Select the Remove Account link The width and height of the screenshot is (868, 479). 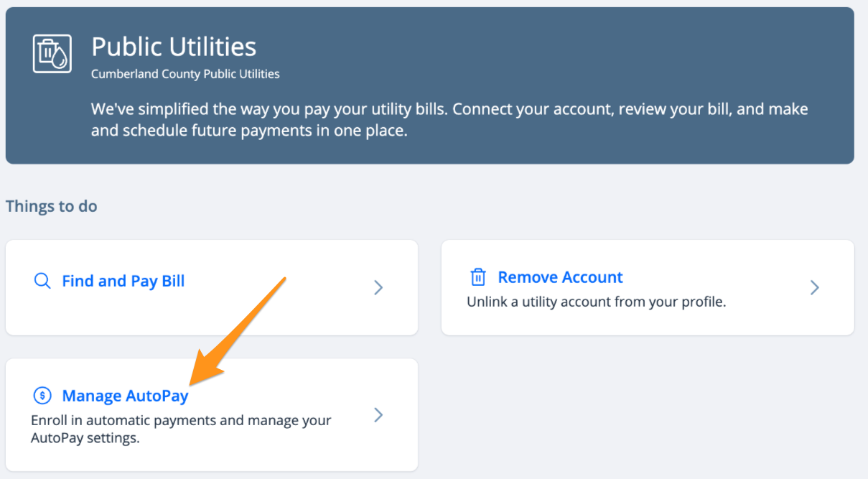[x=561, y=277]
